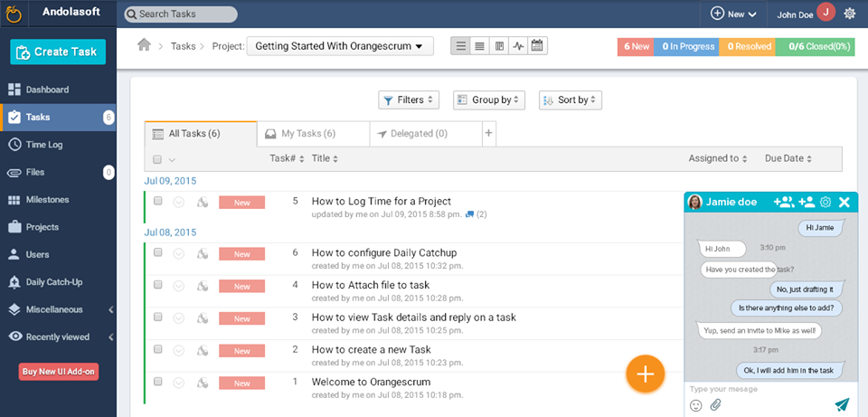This screenshot has width=868, height=417.
Task: Check 'How to Log Time for a Project'
Action: click(x=157, y=201)
